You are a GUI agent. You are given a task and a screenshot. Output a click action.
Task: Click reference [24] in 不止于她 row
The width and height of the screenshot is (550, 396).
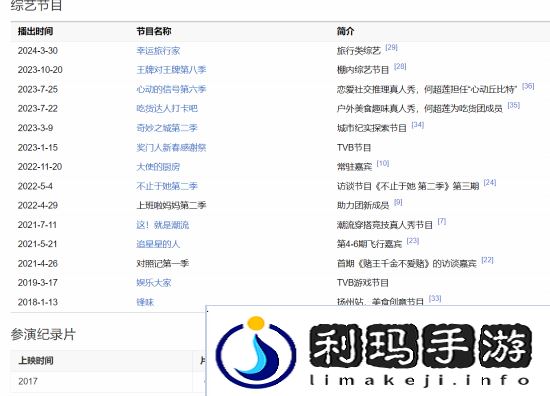pyautogui.click(x=490, y=183)
